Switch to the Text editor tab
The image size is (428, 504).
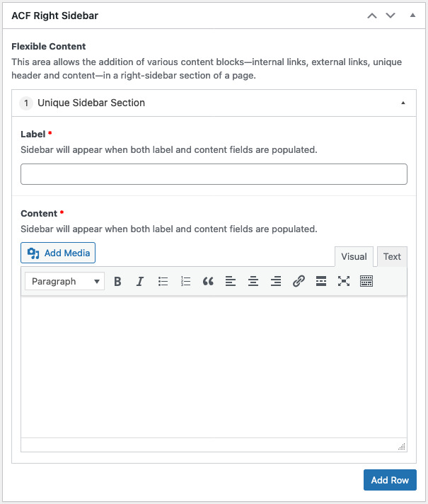392,256
